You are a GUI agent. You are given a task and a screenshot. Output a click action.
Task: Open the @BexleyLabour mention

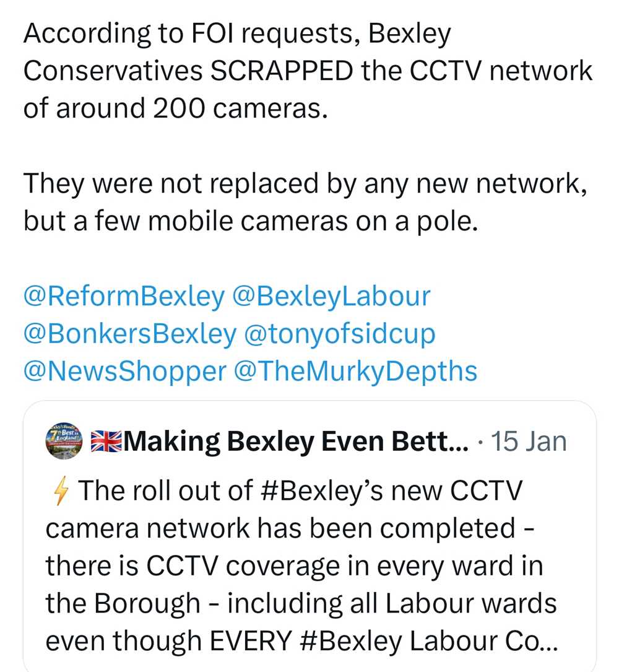point(331,296)
